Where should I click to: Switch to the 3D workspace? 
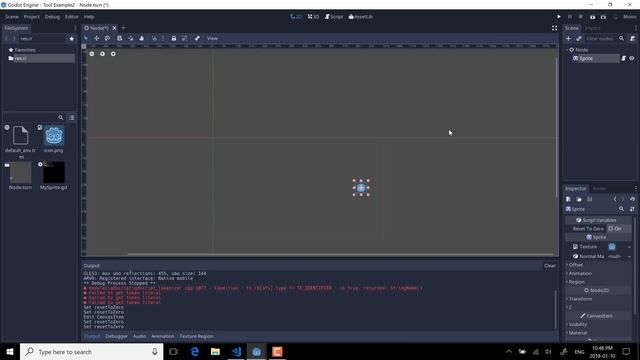click(313, 17)
